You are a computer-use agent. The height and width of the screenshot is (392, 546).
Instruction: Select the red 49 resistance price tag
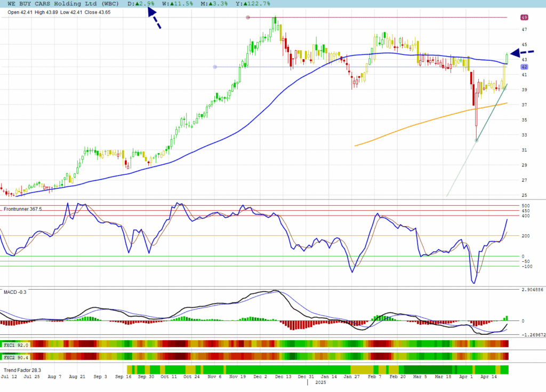(525, 17)
